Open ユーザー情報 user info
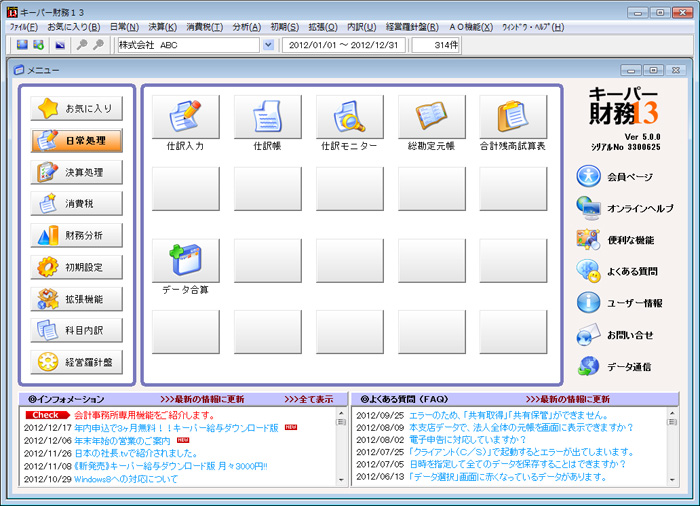 [620, 303]
